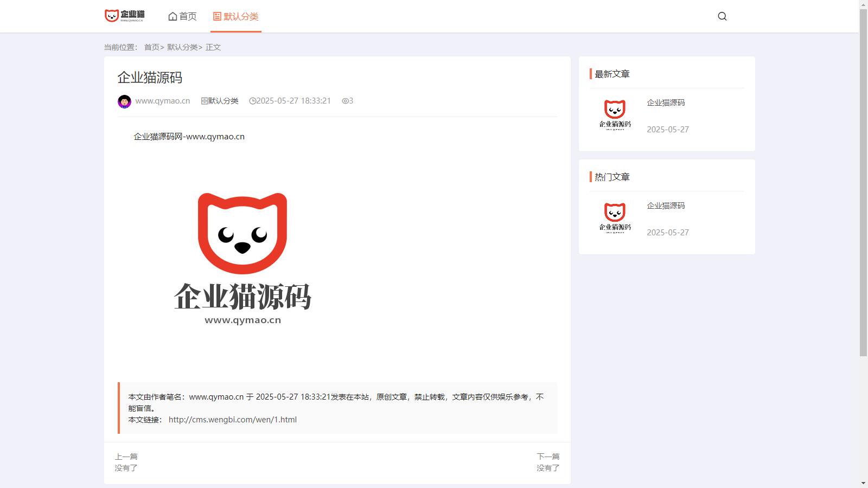868x488 pixels.
Task: Click the 企业猫 logo in header
Action: coord(125,16)
